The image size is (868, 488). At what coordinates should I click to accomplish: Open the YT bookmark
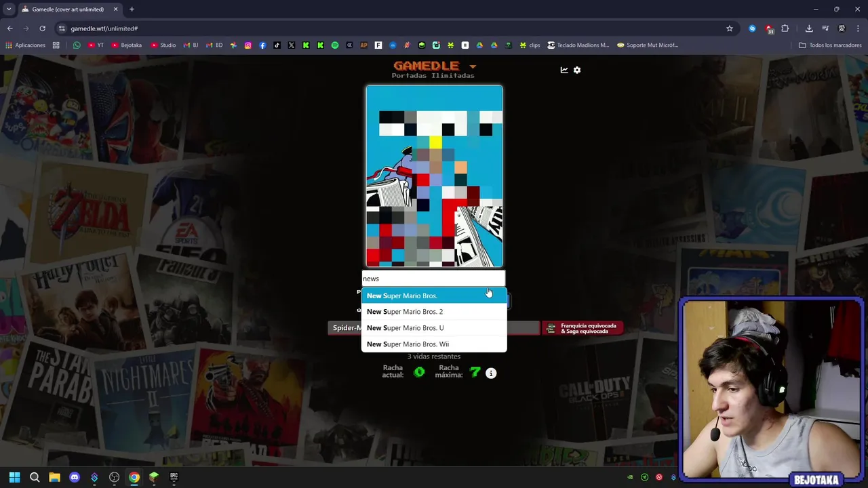[96, 45]
